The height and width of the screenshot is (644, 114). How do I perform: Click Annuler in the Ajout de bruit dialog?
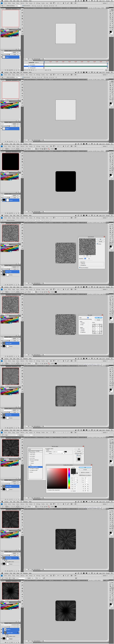point(101,242)
